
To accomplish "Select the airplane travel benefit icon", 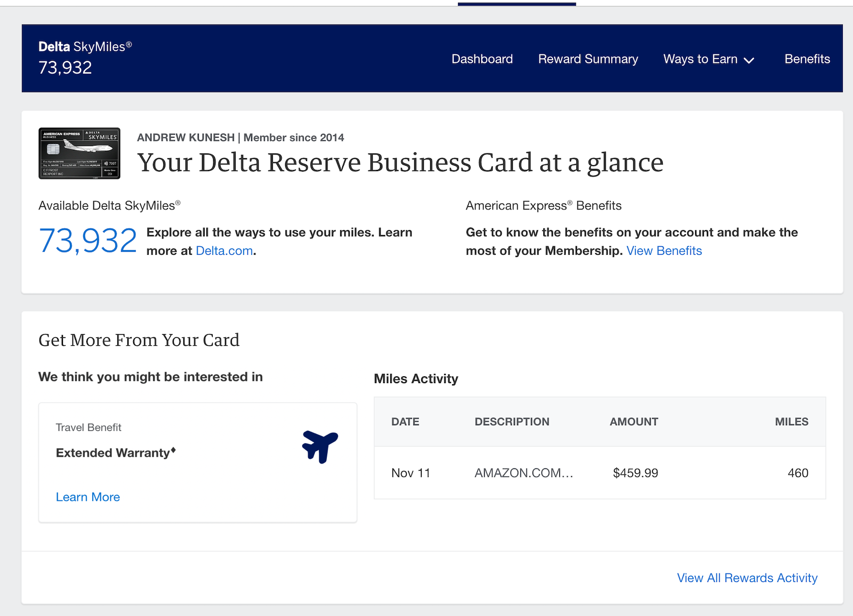I will coord(319,447).
